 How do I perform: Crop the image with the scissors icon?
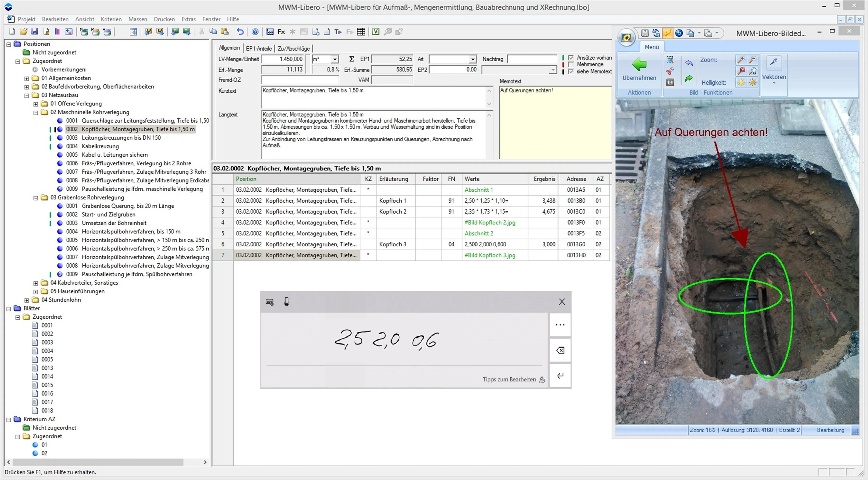tap(670, 71)
